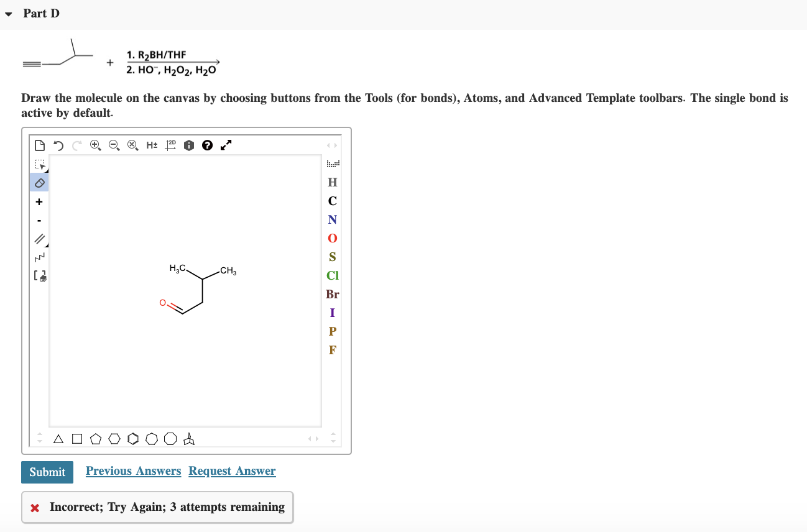Screen dimensions: 807x532
Task: Toggle fullscreen mode for the editor
Action: click(x=225, y=145)
